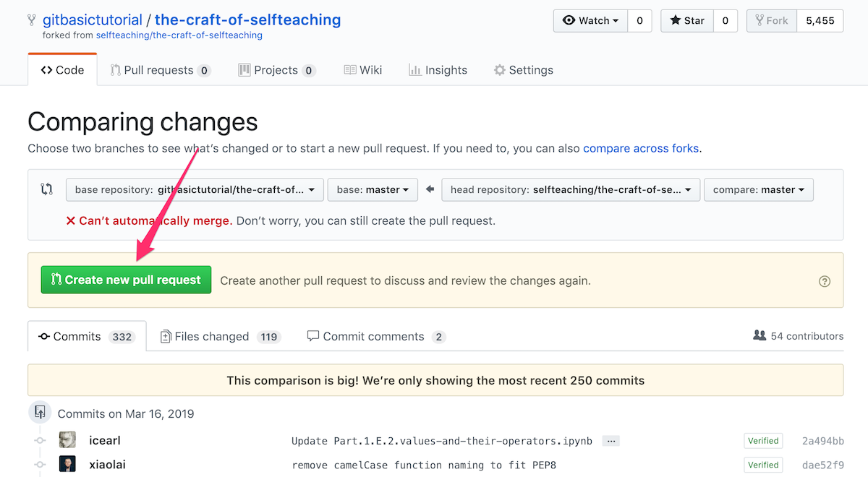
Task: Go to the Settings tab
Action: (523, 70)
